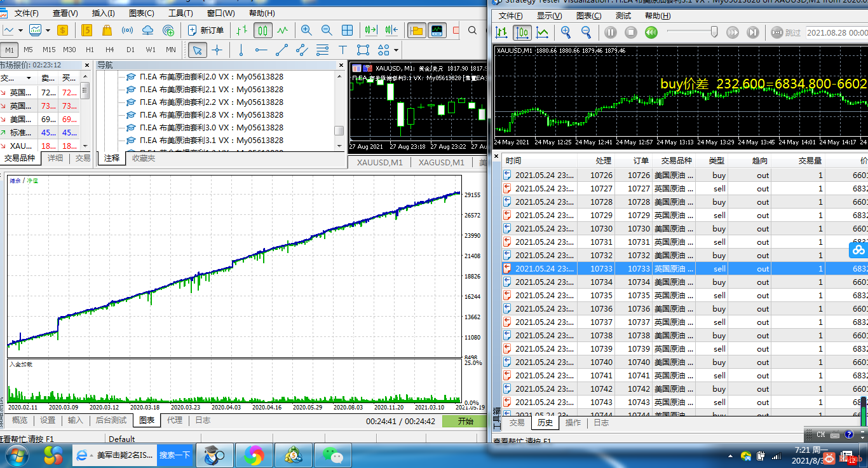The width and height of the screenshot is (868, 468).
Task: Click the New Order (新订单) button
Action: coord(206,30)
